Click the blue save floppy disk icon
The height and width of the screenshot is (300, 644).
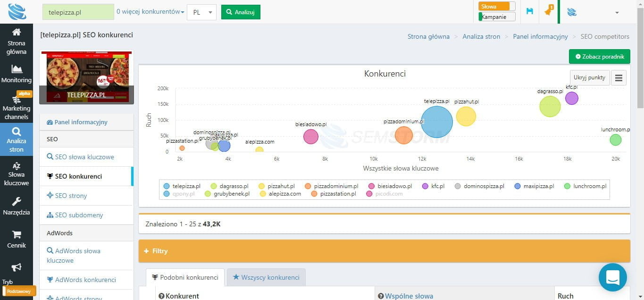pyautogui.click(x=529, y=11)
